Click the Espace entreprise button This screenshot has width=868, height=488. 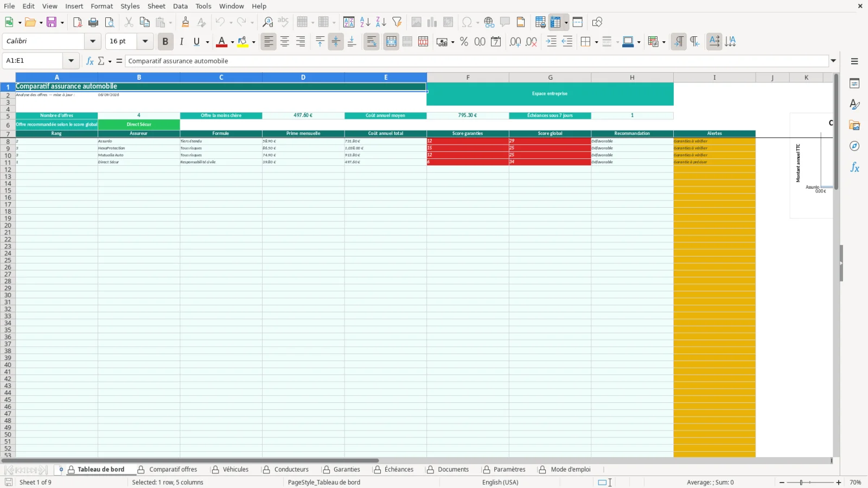[x=550, y=94]
